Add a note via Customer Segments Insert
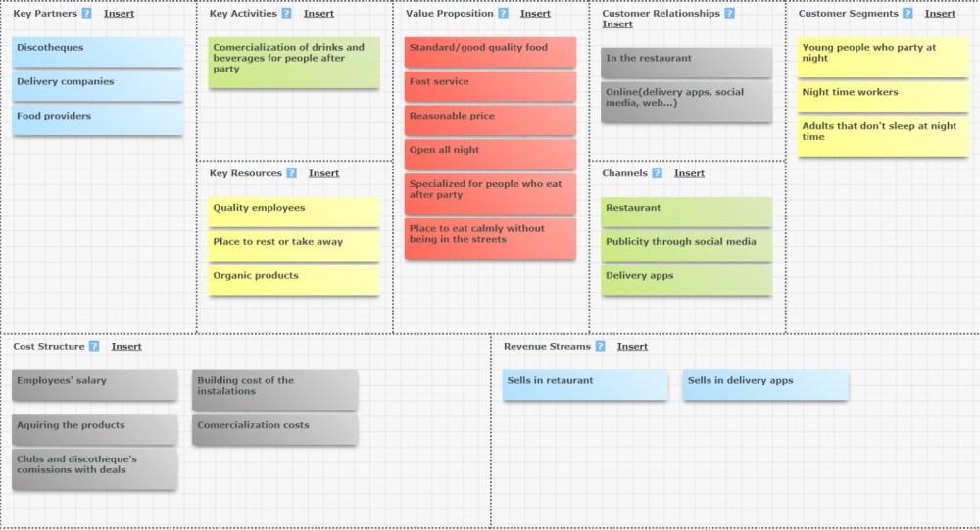Image resolution: width=980 pixels, height=530 pixels. coord(940,14)
